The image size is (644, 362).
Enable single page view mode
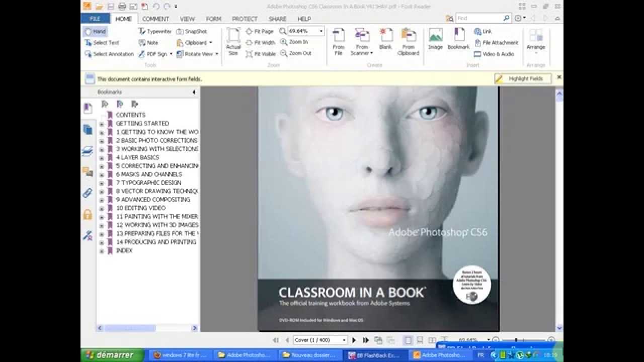coord(408,340)
